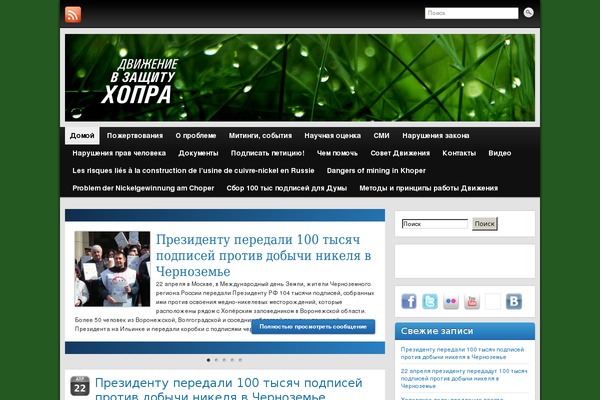600x400 pixels.
Task: Open the СМИ menu item
Action: tap(382, 136)
